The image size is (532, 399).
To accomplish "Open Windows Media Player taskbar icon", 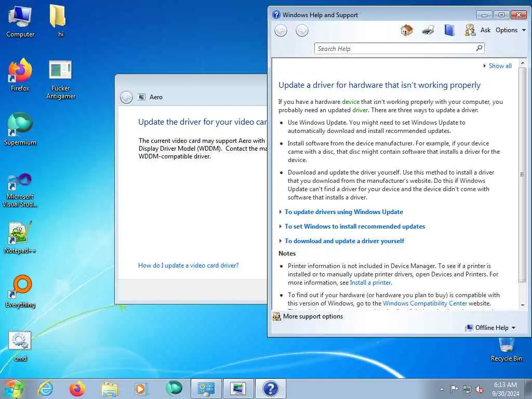I will 140,389.
